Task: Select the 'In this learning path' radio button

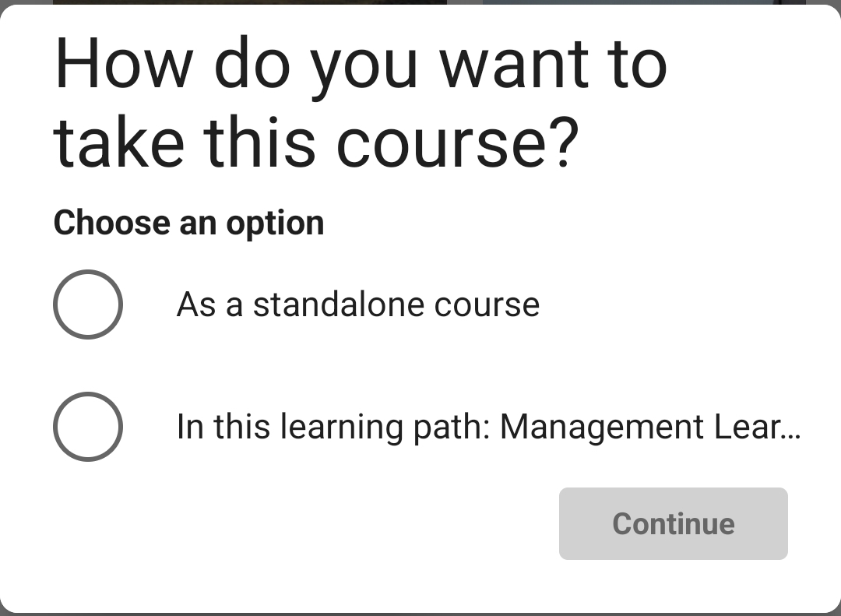Action: pyautogui.click(x=87, y=426)
